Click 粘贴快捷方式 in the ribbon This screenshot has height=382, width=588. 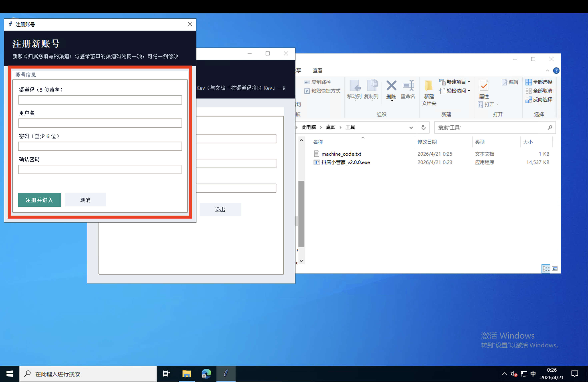tap(322, 91)
